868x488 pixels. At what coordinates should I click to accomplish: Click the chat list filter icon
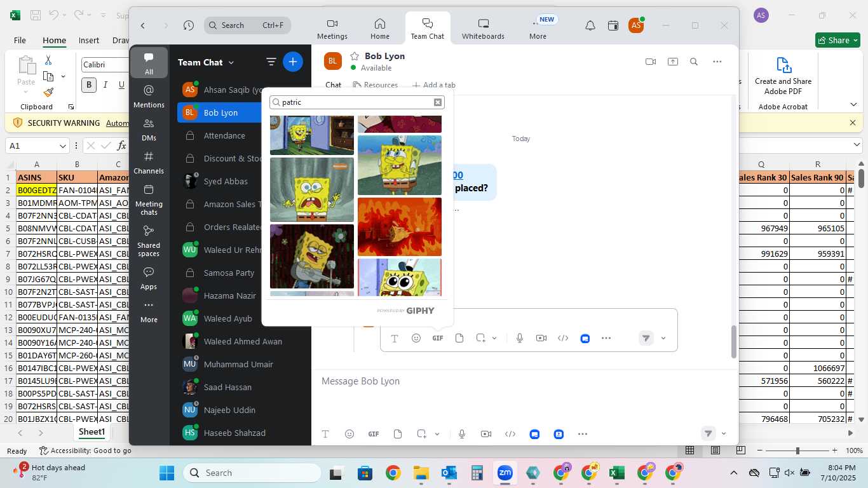[x=271, y=62]
